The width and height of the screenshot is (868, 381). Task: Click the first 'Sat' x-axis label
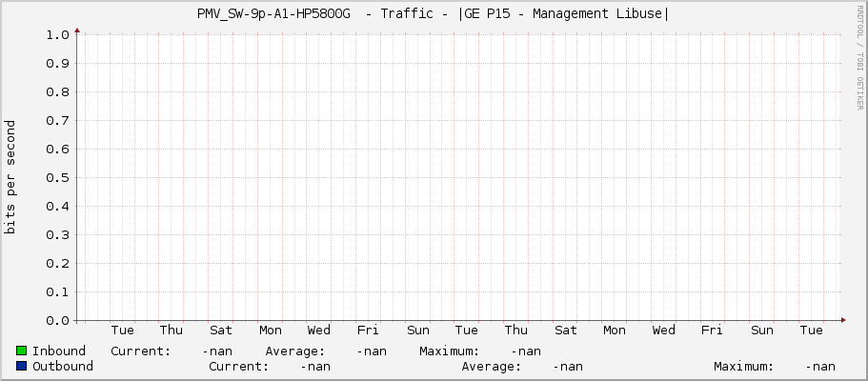coord(221,331)
